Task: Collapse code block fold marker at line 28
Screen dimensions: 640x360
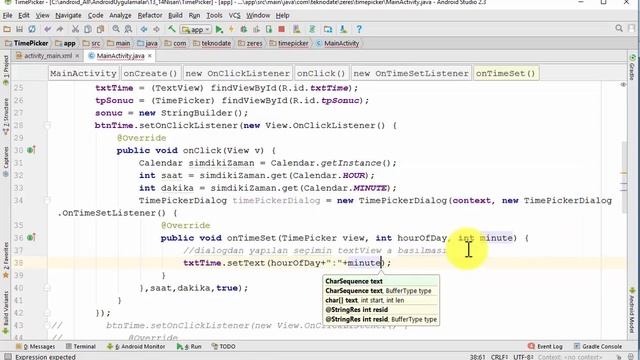Action: tap(47, 125)
